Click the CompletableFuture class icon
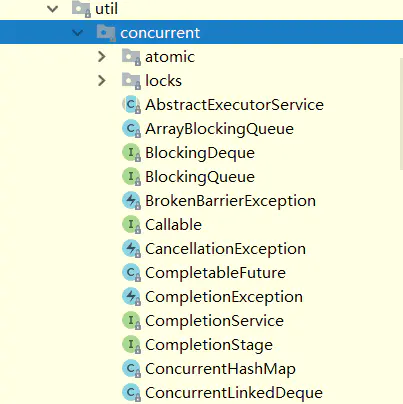Image resolution: width=403 pixels, height=404 pixels. point(131,273)
